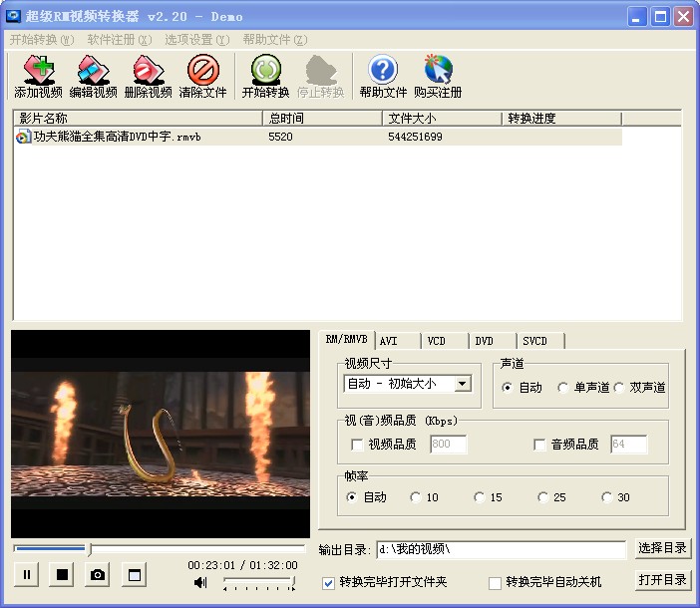
Task: Select 双声道 stereo radio button
Action: pos(619,387)
